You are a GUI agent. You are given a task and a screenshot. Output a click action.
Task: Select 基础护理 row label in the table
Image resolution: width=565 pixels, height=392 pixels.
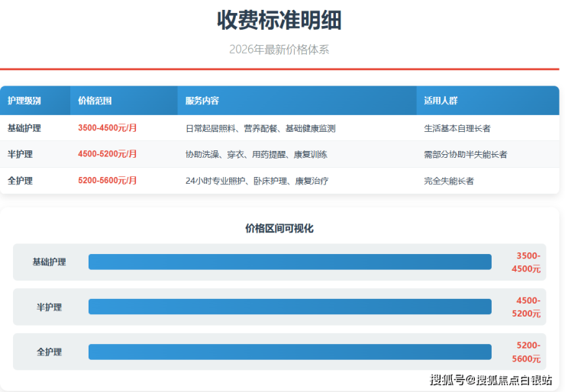coord(24,128)
